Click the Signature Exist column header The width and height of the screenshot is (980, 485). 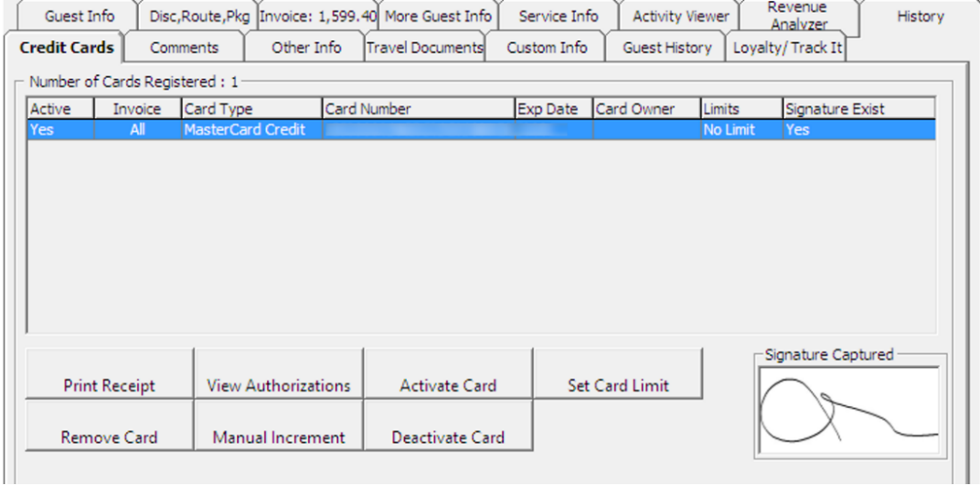point(858,109)
